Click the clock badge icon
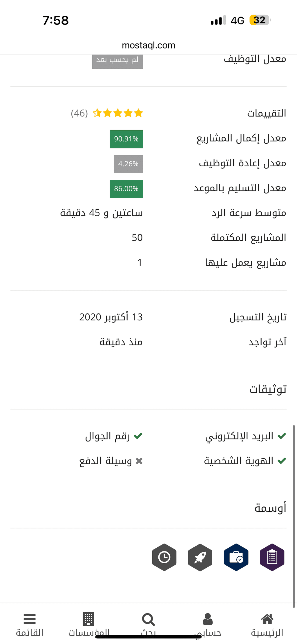Screen dimensions: 297x644 coord(164,557)
